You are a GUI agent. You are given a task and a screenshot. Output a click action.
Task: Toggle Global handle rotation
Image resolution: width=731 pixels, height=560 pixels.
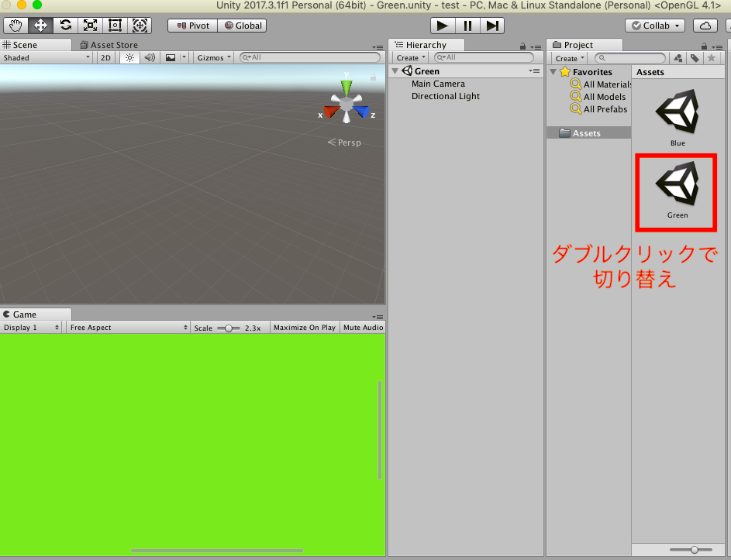(x=243, y=26)
